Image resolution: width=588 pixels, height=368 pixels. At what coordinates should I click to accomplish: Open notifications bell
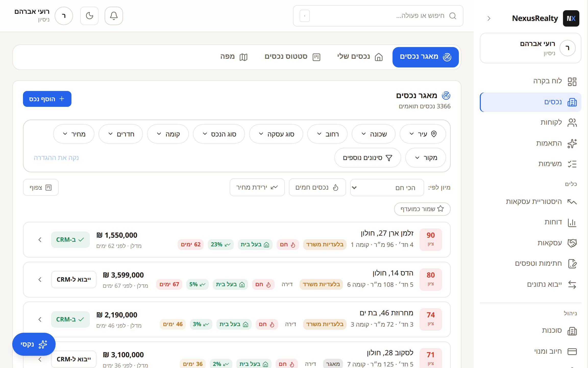[x=114, y=16]
